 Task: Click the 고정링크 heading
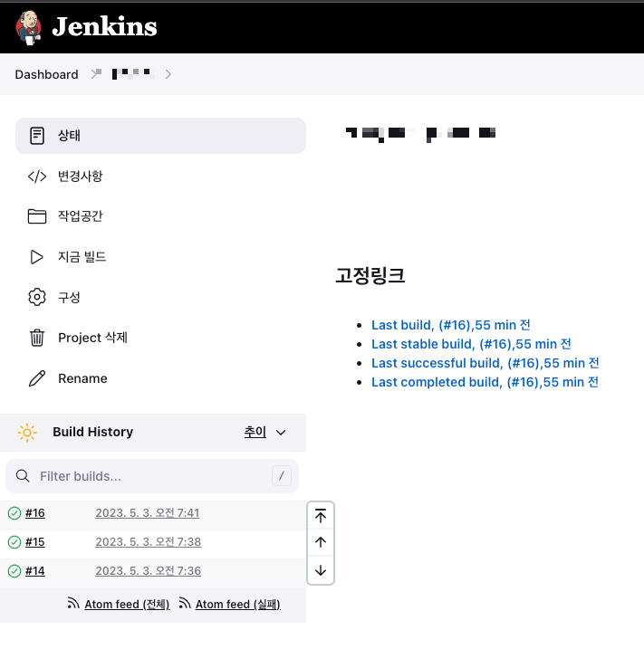370,276
